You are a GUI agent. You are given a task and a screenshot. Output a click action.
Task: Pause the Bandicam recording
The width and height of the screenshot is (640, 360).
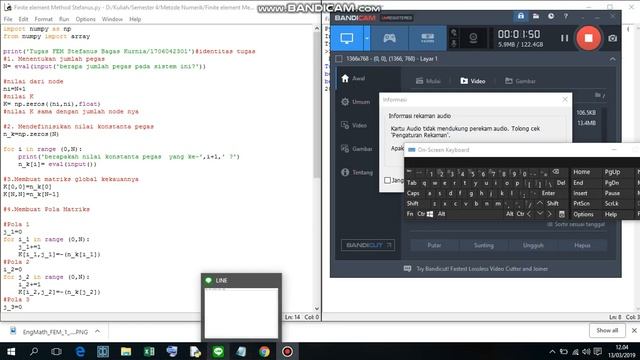point(564,38)
